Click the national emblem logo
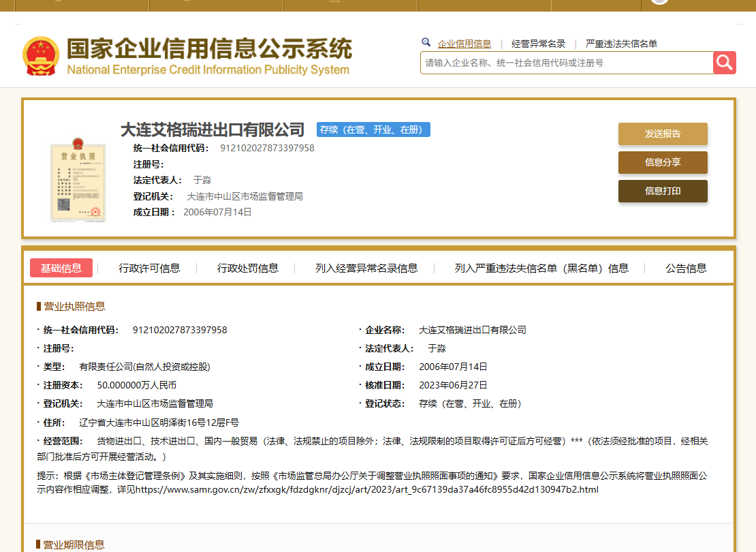This screenshot has width=756, height=552. coord(41,56)
